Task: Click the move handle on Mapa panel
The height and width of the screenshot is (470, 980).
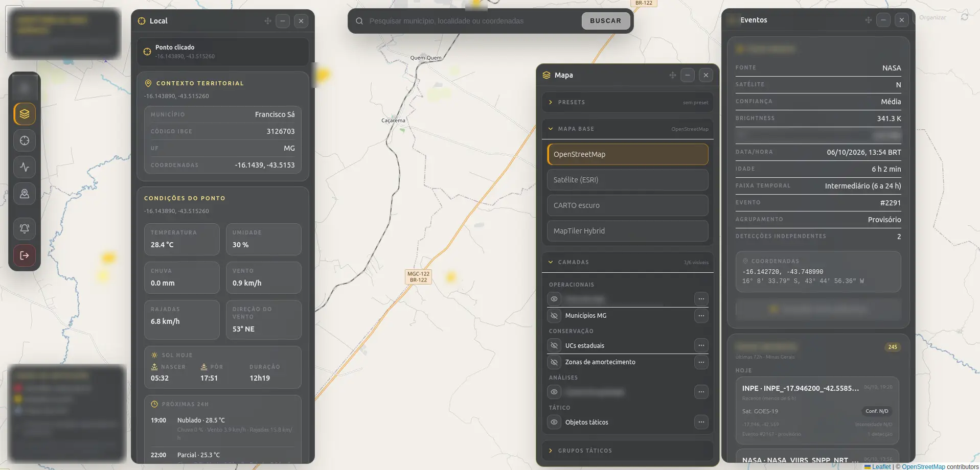Action: pos(673,75)
